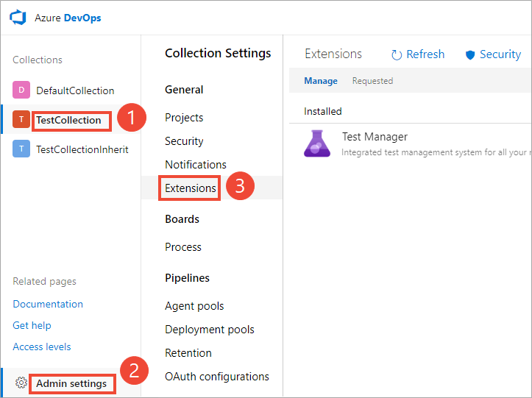The image size is (532, 398).
Task: Click the TestCollection orange T avatar
Action: click(x=21, y=119)
